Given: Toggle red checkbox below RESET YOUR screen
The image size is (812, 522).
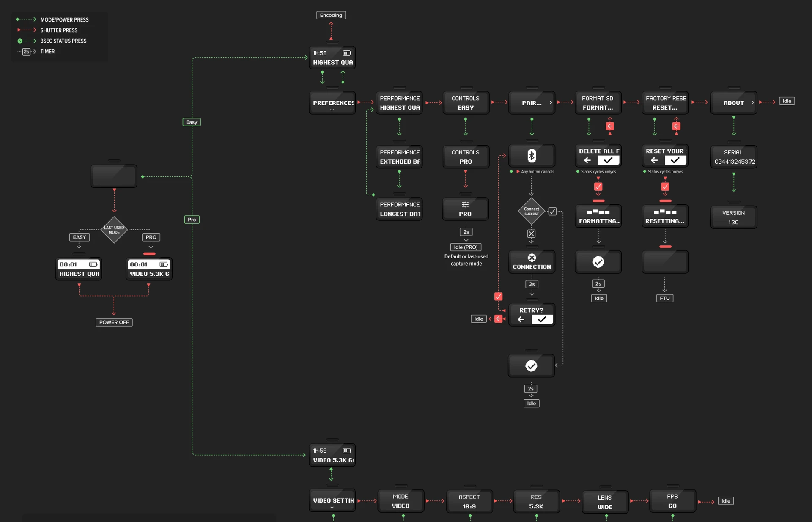Looking at the screenshot, I should coord(665,187).
